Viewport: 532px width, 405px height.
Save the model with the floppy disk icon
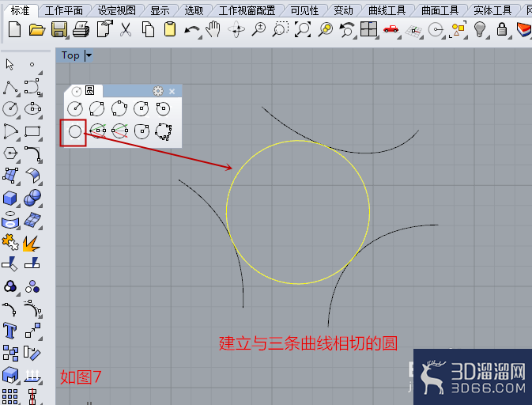coord(59,29)
